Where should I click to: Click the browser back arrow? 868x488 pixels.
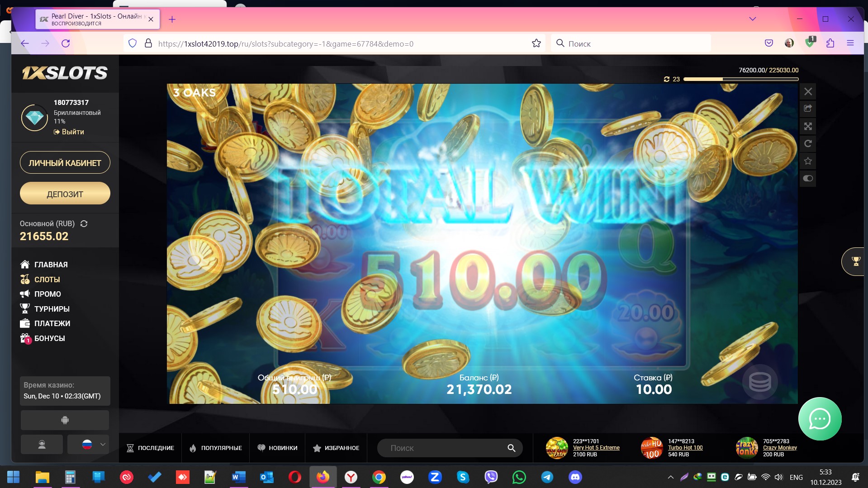[25, 43]
